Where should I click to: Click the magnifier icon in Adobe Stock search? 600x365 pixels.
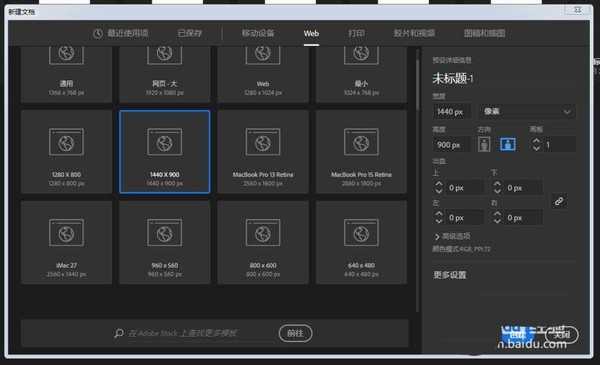coord(119,333)
